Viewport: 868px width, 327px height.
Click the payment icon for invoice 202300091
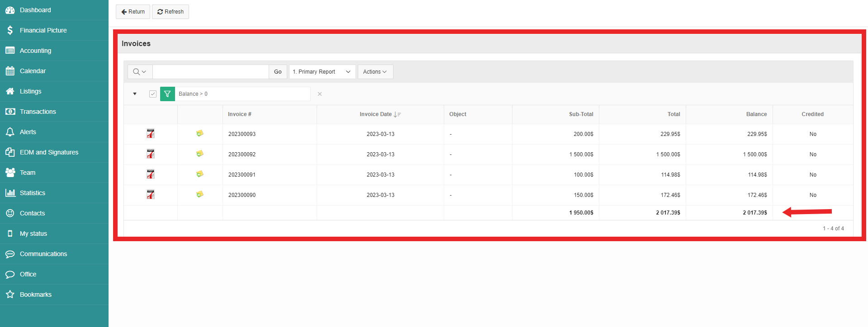(199, 174)
